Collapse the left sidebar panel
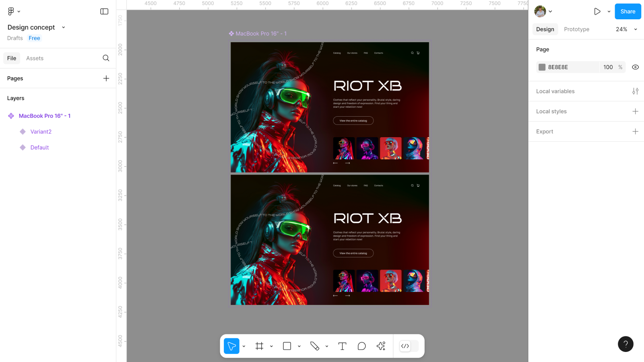644x362 pixels. point(104,11)
